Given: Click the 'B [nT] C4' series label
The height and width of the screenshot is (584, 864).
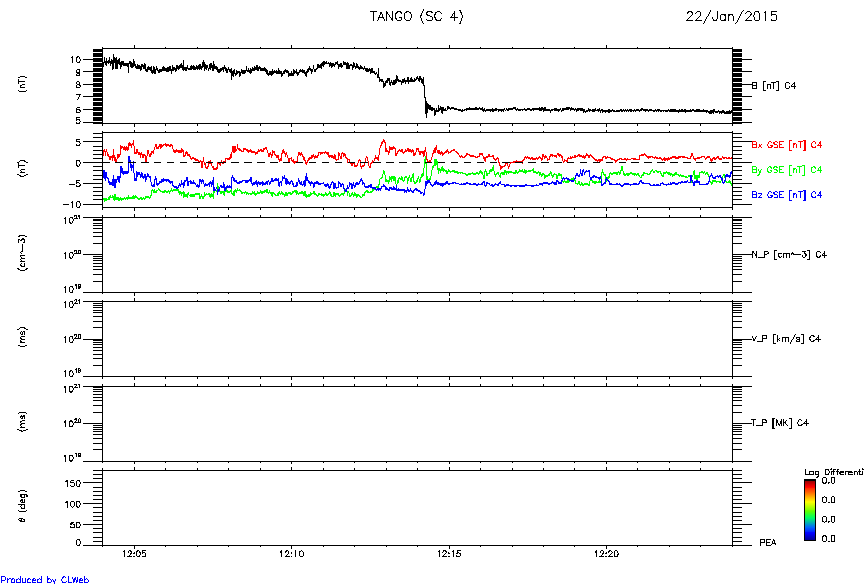Looking at the screenshot, I should tap(774, 85).
